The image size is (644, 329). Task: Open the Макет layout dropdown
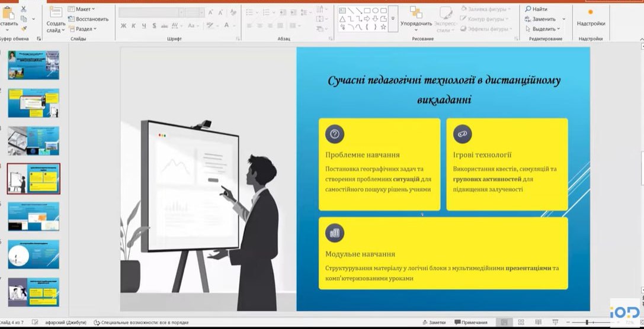tap(82, 9)
